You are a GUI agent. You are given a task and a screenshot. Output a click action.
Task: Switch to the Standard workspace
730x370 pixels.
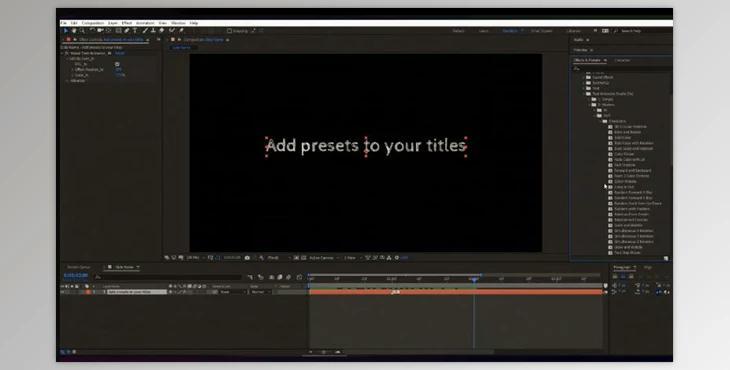[x=510, y=31]
